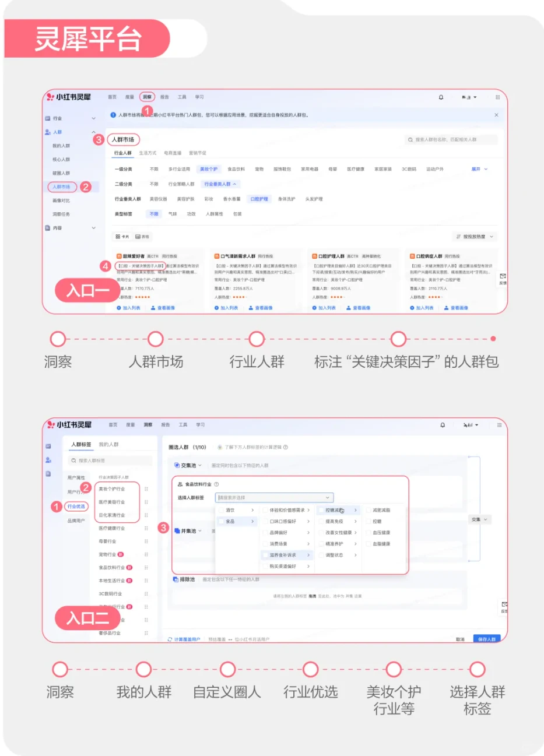Open 按投放热度 sort dropdown
544x756 pixels.
(x=475, y=237)
